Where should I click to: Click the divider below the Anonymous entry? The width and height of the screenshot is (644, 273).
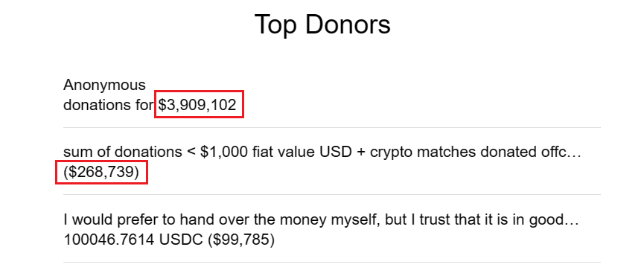coord(332,128)
